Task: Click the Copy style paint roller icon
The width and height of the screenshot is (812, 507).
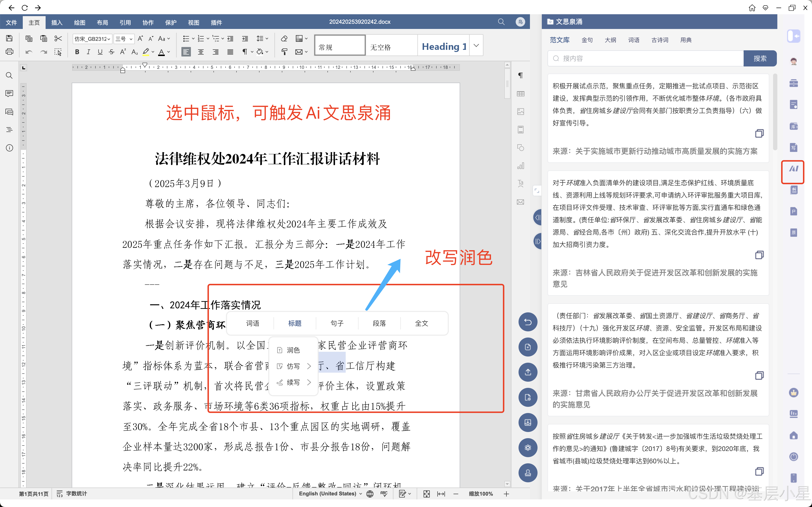Action: click(284, 52)
